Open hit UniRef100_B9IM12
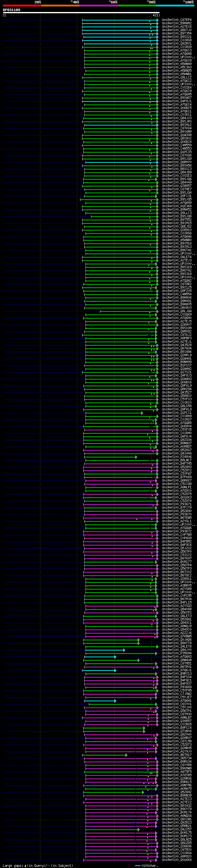The height and width of the screenshot is (868, 197). (176, 125)
